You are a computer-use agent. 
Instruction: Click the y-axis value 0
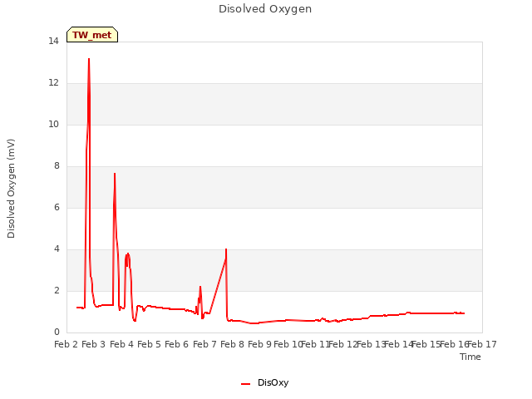point(57,332)
